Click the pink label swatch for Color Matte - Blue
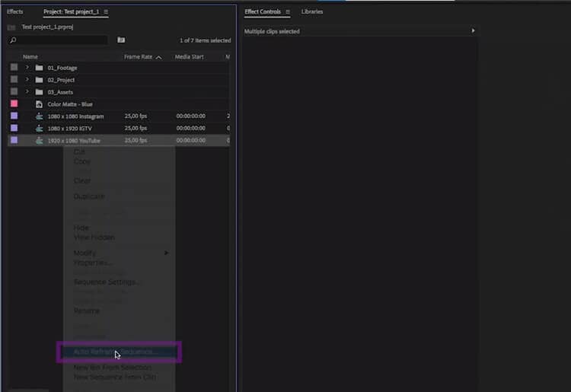The height and width of the screenshot is (392, 571). pyautogui.click(x=14, y=104)
